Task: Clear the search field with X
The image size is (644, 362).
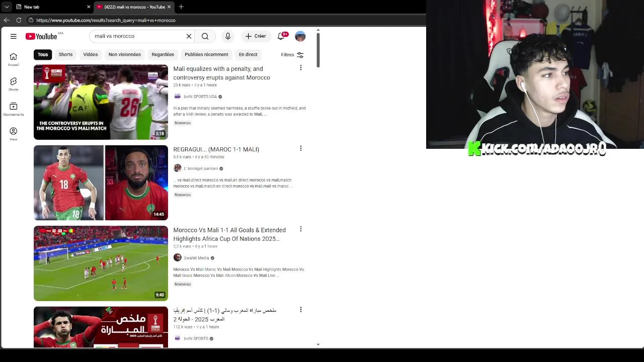Action: [x=189, y=36]
